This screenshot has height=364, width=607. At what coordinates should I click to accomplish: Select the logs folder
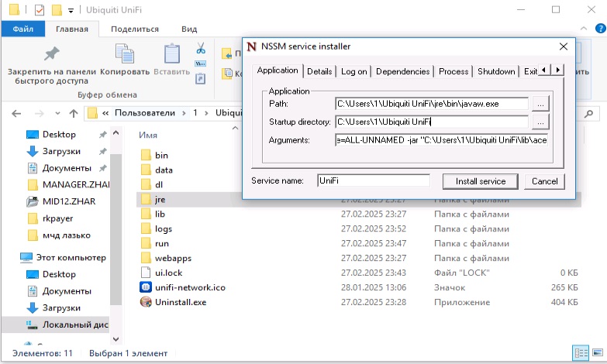(164, 229)
